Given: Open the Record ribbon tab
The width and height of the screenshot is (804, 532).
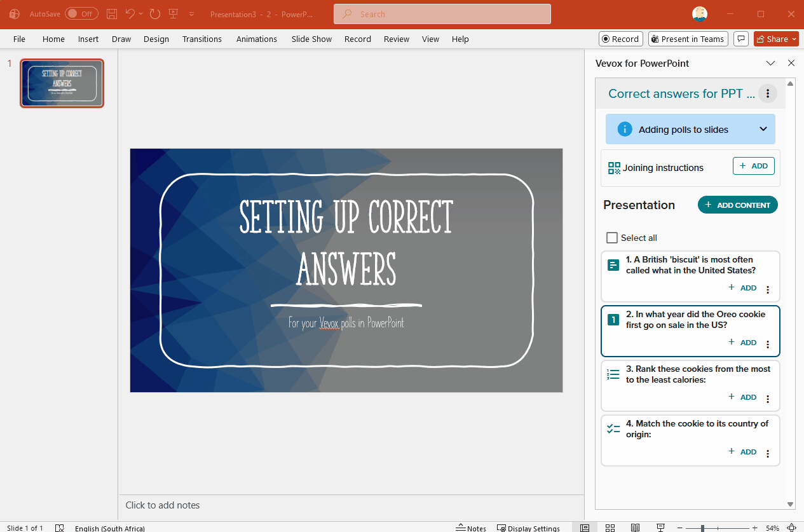Looking at the screenshot, I should click(358, 39).
